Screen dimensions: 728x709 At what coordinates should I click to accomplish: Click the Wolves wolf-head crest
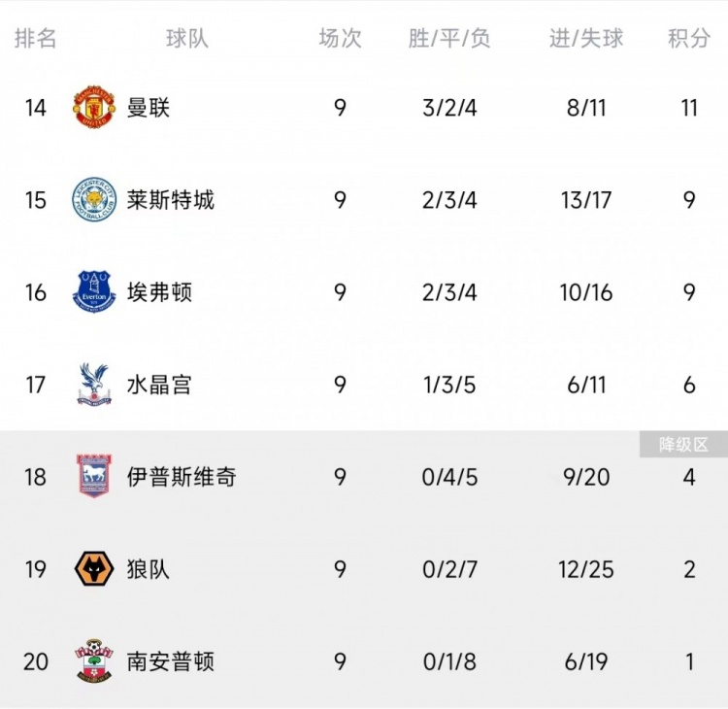pyautogui.click(x=94, y=568)
